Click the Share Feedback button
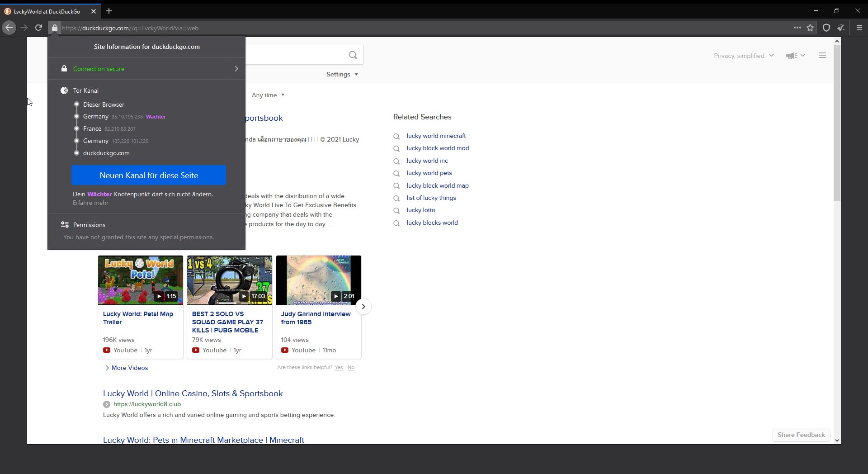The width and height of the screenshot is (868, 474). tap(801, 435)
